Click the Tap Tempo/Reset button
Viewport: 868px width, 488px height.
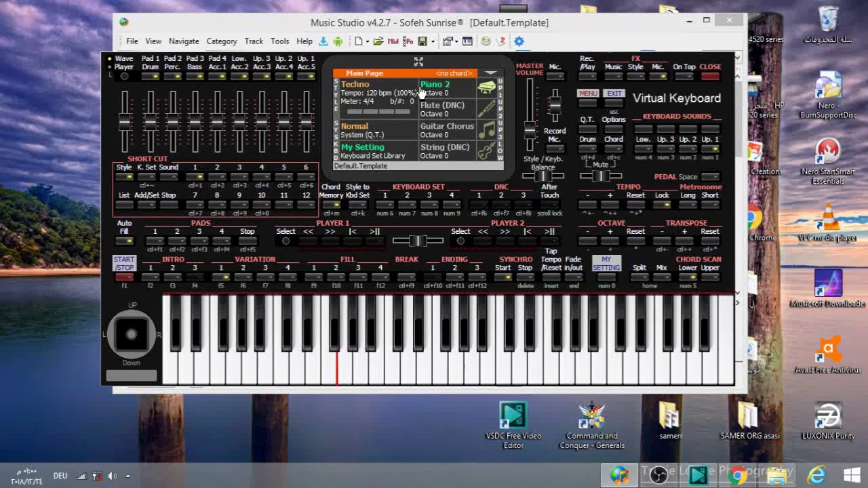click(551, 277)
